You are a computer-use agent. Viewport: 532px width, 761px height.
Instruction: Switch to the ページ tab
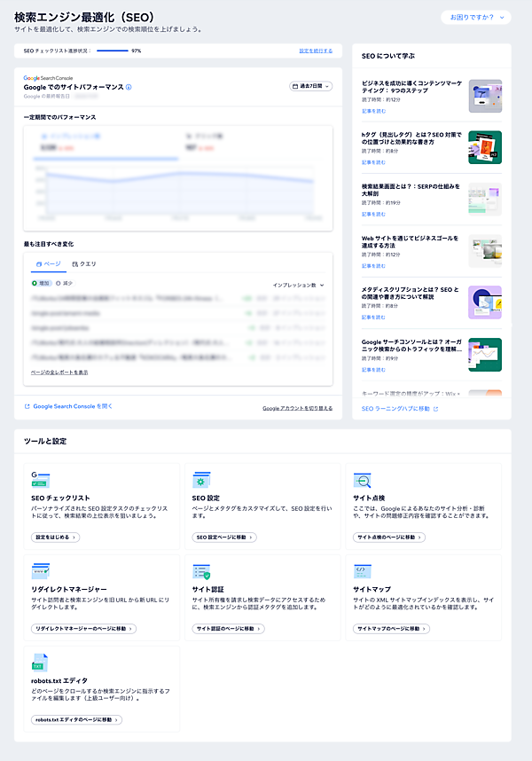pos(48,264)
